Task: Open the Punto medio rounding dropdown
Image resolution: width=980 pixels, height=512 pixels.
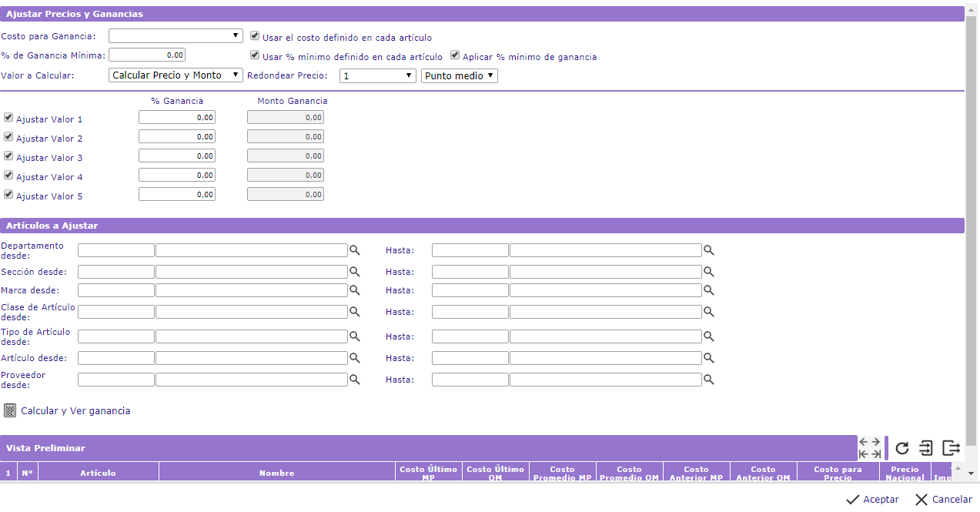Action: coord(460,75)
